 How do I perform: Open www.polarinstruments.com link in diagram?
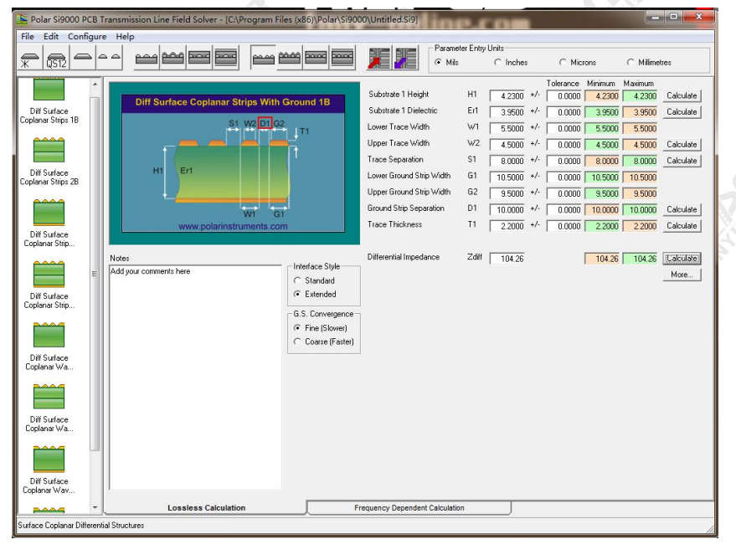(x=233, y=226)
